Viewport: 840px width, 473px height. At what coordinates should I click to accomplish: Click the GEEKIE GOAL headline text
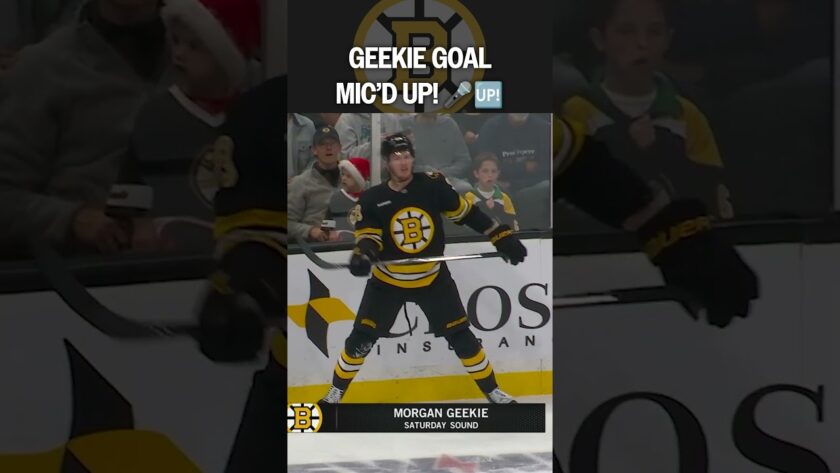click(419, 58)
